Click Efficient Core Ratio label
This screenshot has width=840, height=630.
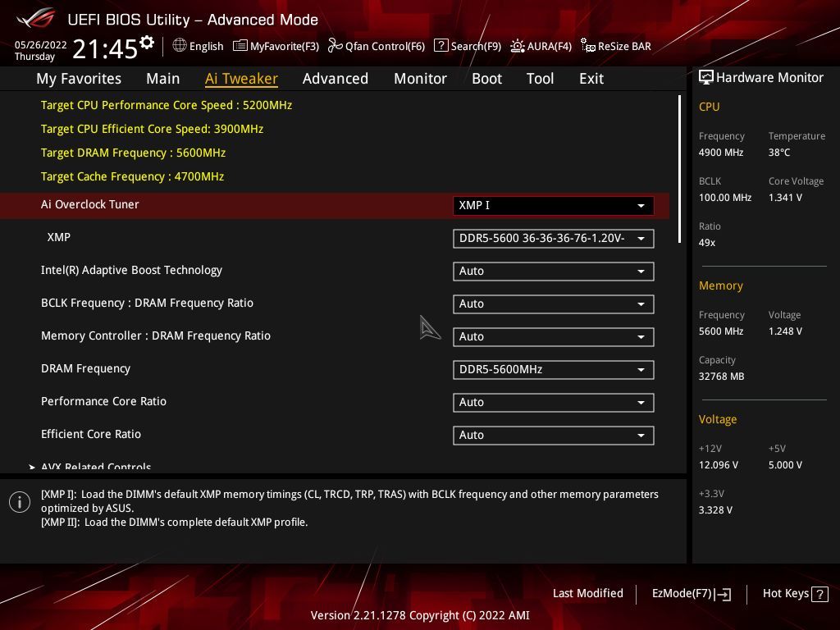(91, 435)
